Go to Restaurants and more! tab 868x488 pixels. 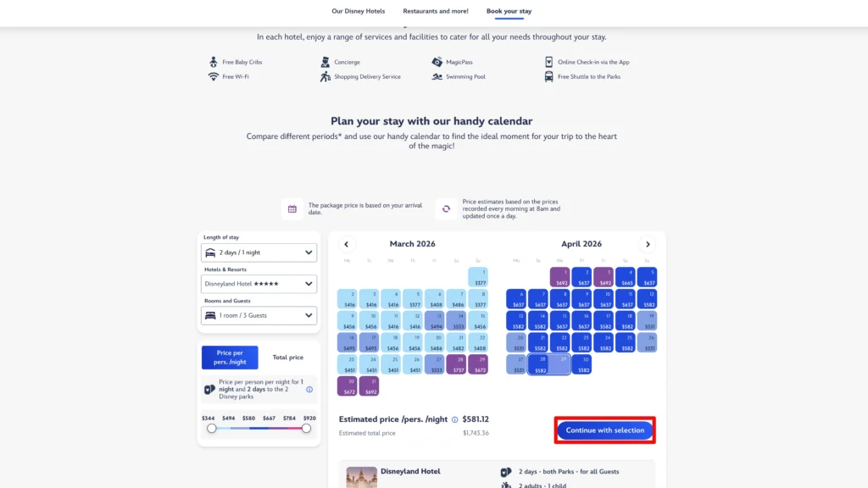pos(436,11)
